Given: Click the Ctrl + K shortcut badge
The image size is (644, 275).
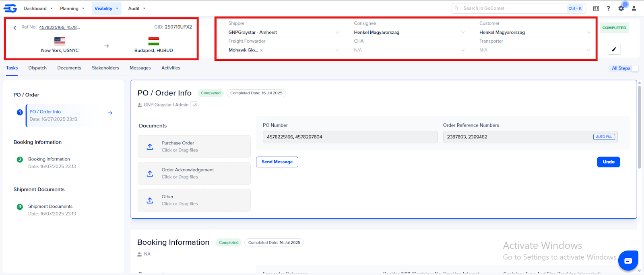Looking at the screenshot, I should tap(575, 8).
